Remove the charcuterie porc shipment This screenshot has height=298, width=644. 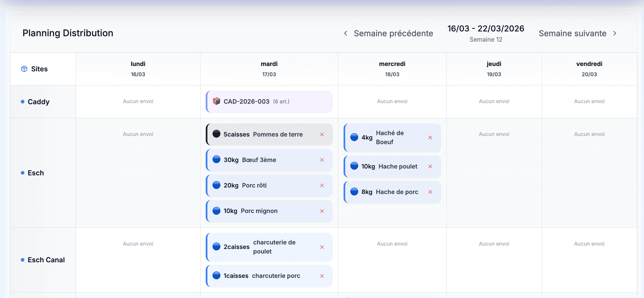(x=322, y=276)
